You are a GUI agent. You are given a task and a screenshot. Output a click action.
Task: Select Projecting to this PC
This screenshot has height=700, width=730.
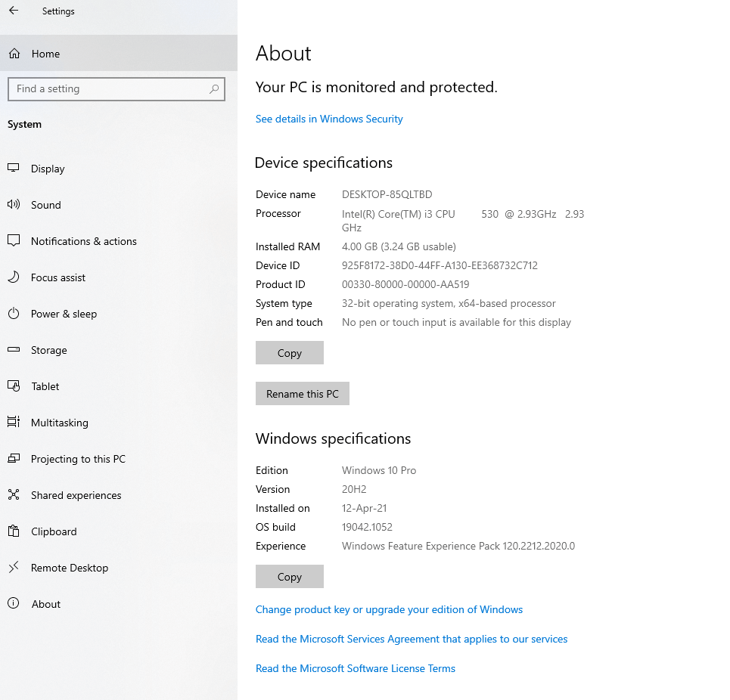pyautogui.click(x=14, y=458)
